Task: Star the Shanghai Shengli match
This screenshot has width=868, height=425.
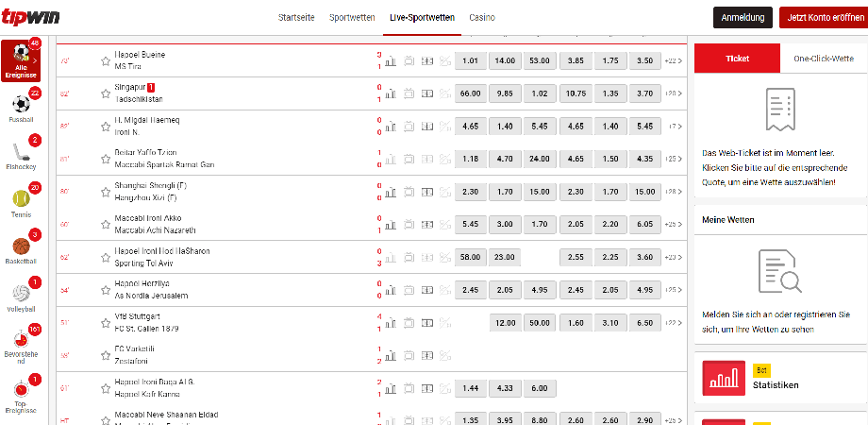Action: pos(106,192)
